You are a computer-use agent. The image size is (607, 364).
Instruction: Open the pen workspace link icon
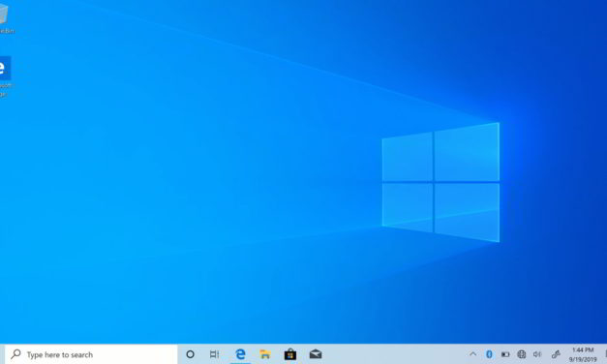556,354
